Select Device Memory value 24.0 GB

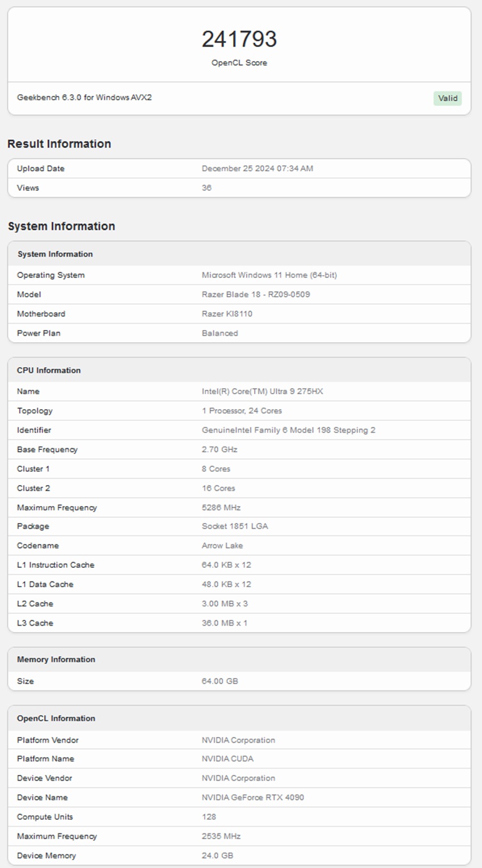[x=217, y=856]
